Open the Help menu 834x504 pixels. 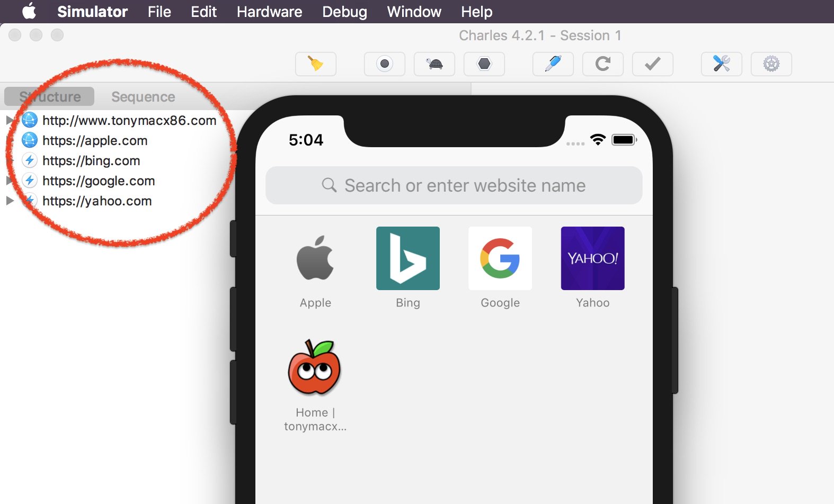[x=477, y=12]
